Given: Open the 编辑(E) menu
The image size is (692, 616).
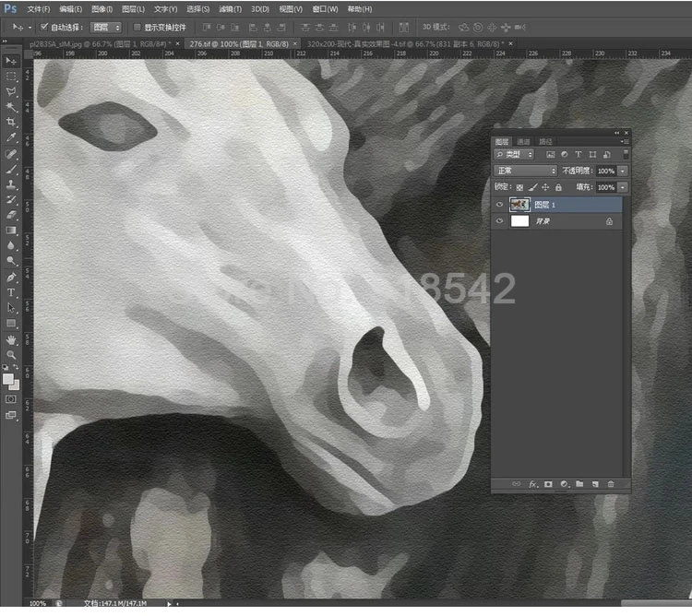Looking at the screenshot, I should pyautogui.click(x=71, y=9).
